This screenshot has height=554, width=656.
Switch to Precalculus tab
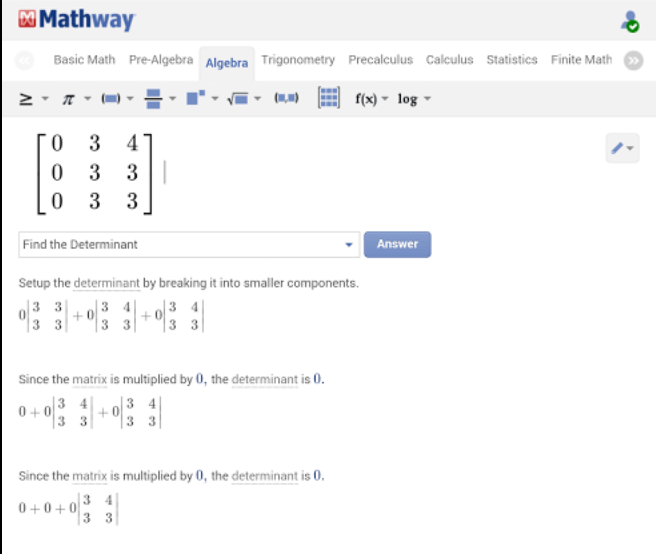tap(381, 60)
